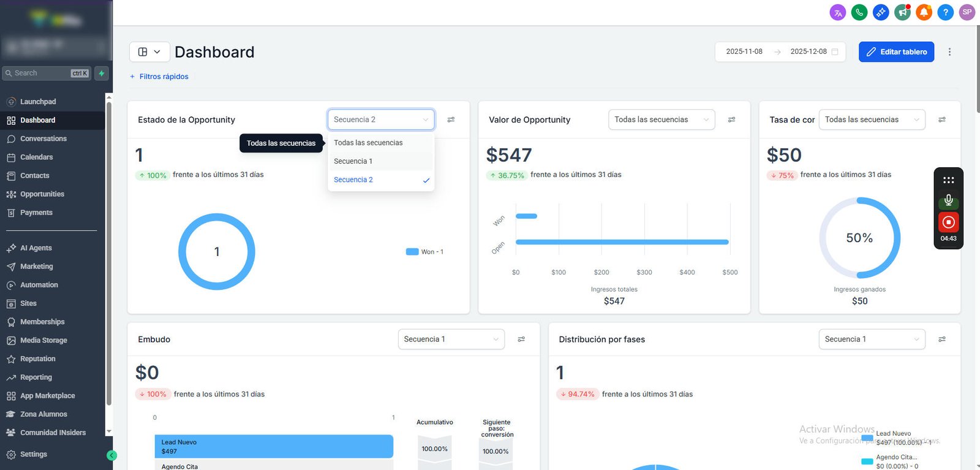Screen dimensions: 980x470
Task: Click the blue help question mark icon
Action: point(945,12)
